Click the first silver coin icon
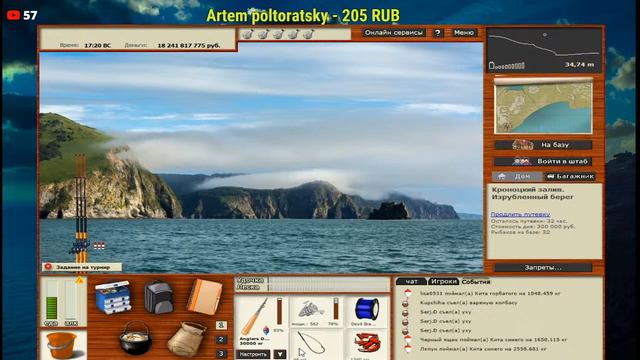The height and width of the screenshot is (360, 640). coord(248,34)
